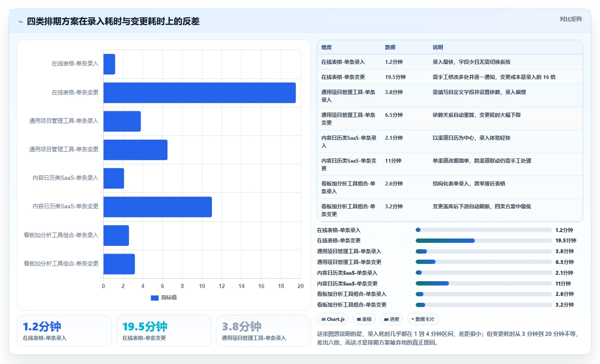Click the 在线表格-单条录入 progress bar at 1.2分钟
600x364 pixels.
[483, 230]
